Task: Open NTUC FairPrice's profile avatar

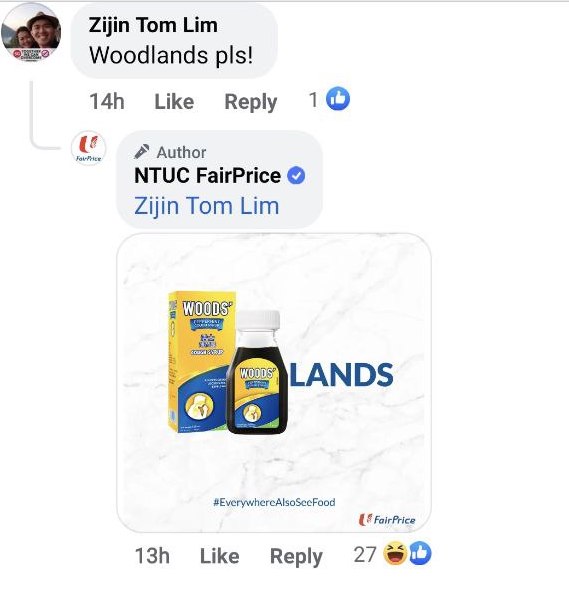Action: click(88, 148)
